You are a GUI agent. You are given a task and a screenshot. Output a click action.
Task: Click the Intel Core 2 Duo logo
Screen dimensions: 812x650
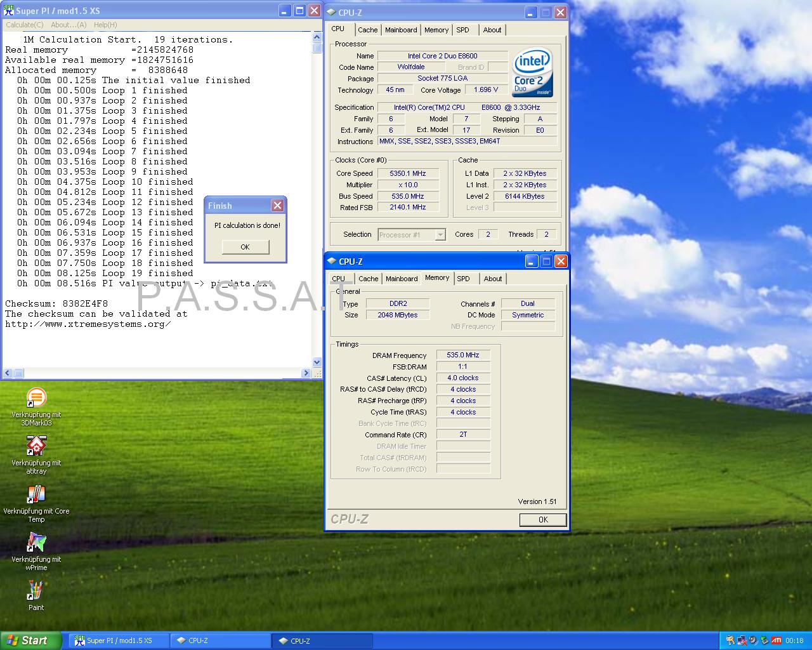(532, 73)
